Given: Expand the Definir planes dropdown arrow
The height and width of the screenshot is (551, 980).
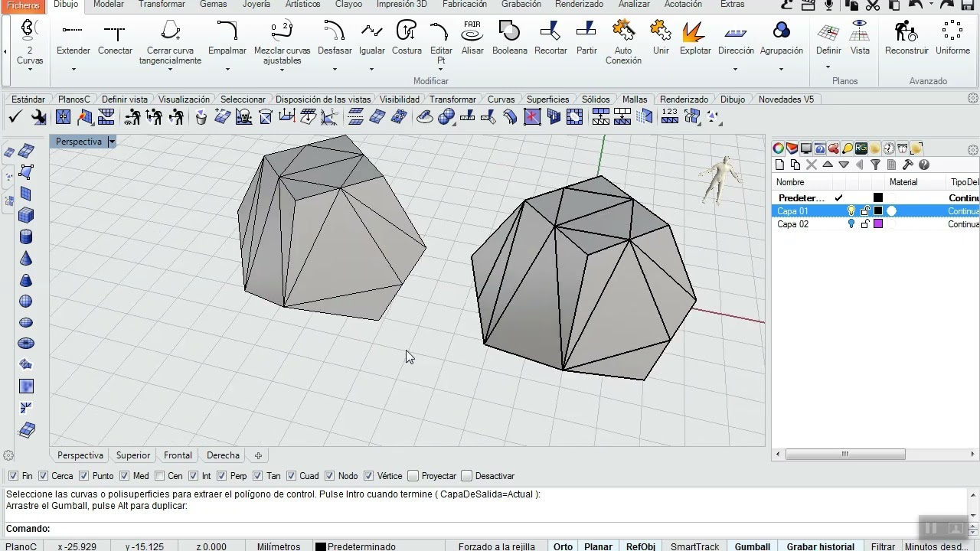Looking at the screenshot, I should (x=828, y=67).
